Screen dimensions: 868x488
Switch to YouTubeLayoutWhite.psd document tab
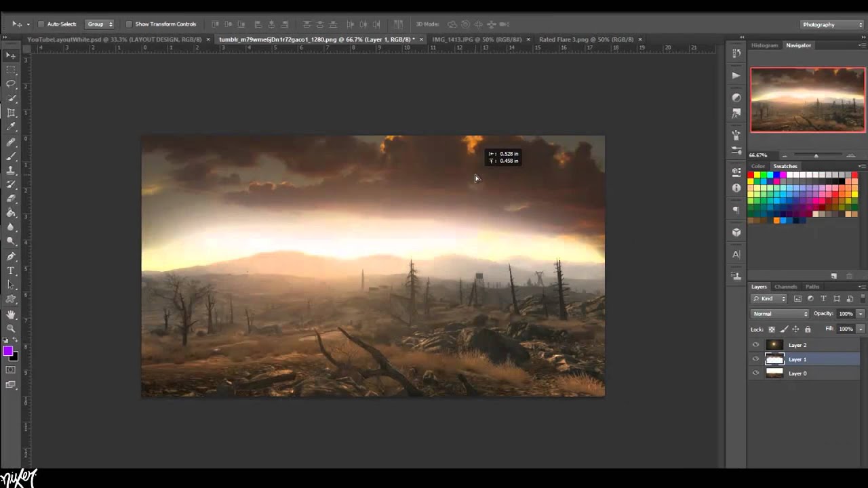114,39
